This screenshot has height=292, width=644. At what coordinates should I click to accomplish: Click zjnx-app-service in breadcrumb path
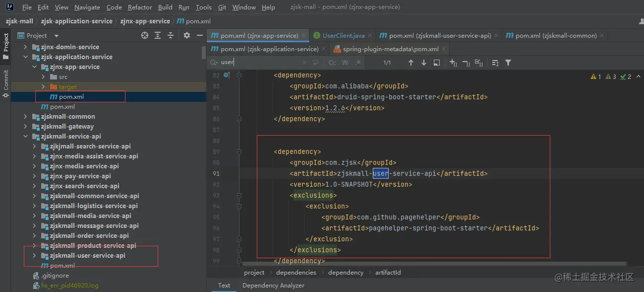(x=146, y=21)
